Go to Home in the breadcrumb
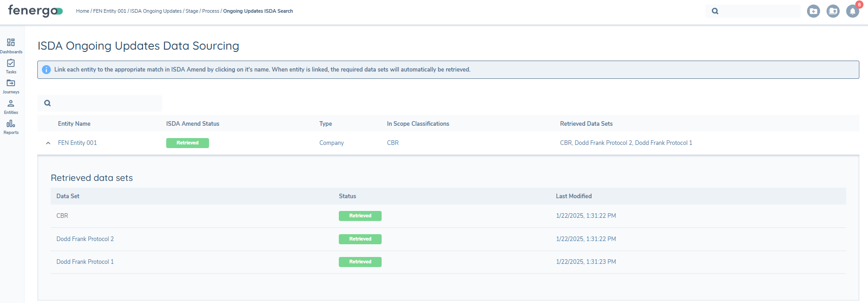The height and width of the screenshot is (303, 868). click(x=82, y=11)
